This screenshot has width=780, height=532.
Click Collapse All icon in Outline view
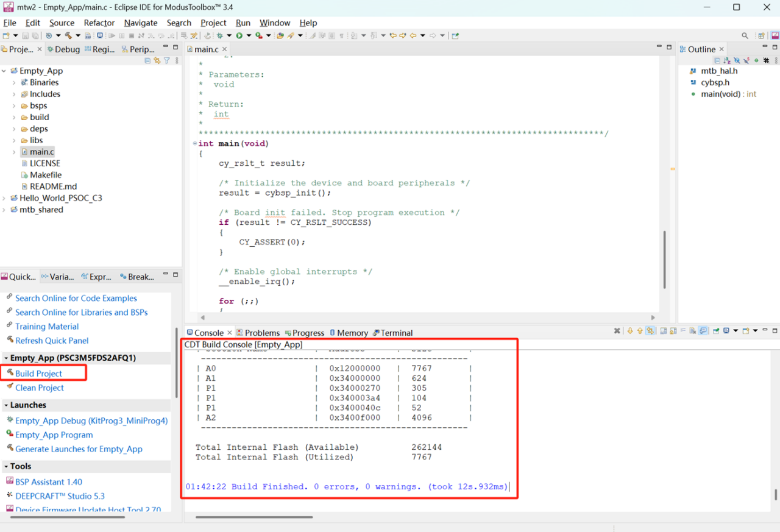coord(717,60)
